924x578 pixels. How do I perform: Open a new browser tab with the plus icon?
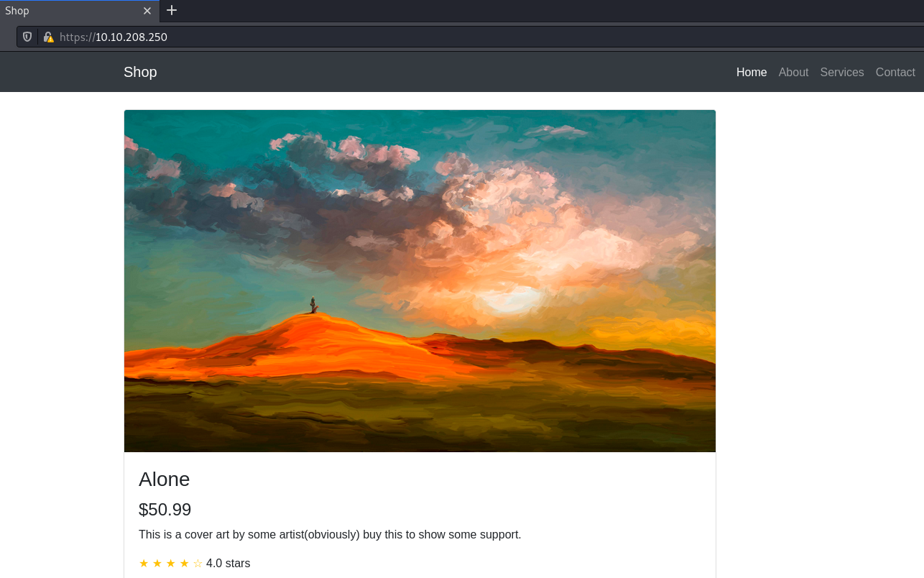tap(171, 10)
